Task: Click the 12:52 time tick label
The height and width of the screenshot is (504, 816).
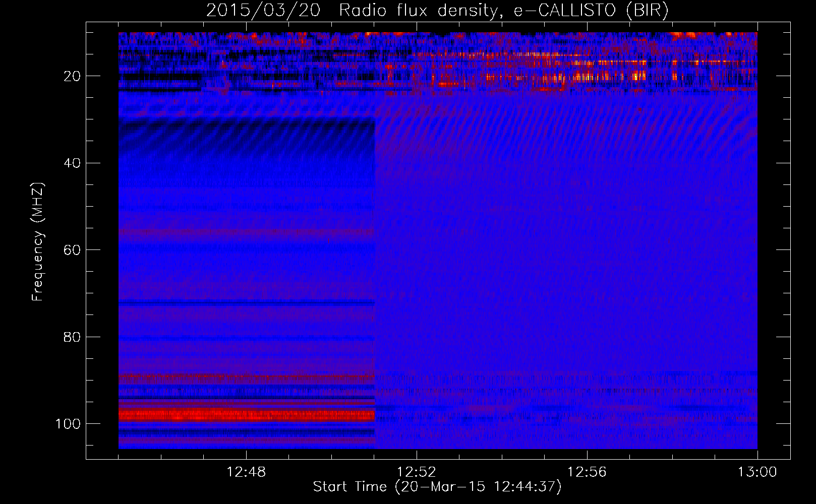Action: pos(416,472)
